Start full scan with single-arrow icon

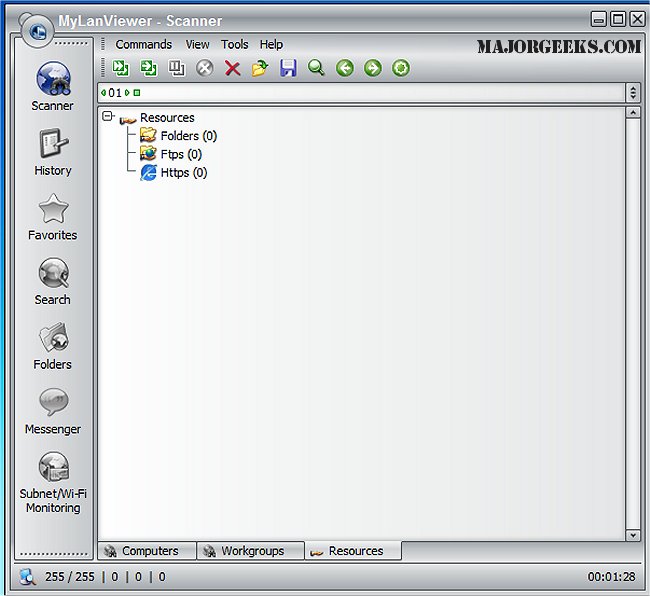(148, 68)
